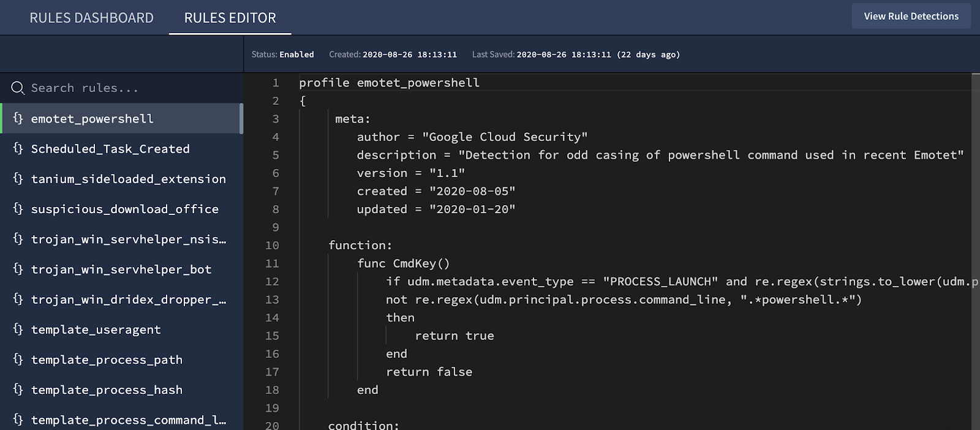
Task: Click the 'meta:' line in the editor
Action: pos(353,119)
